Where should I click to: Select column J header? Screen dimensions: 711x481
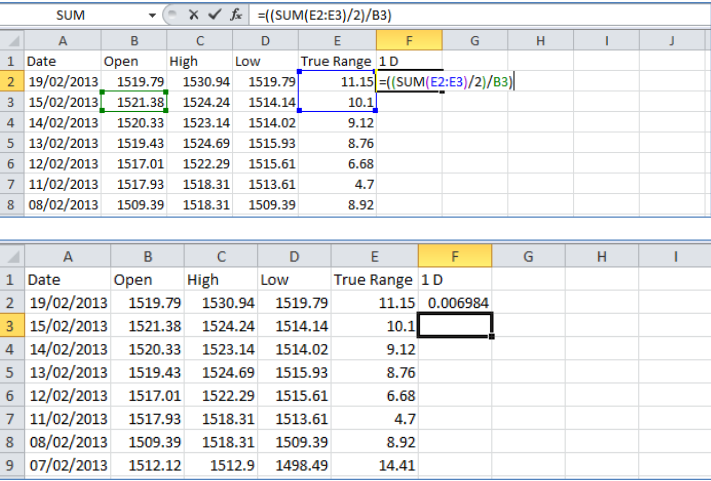tap(671, 40)
